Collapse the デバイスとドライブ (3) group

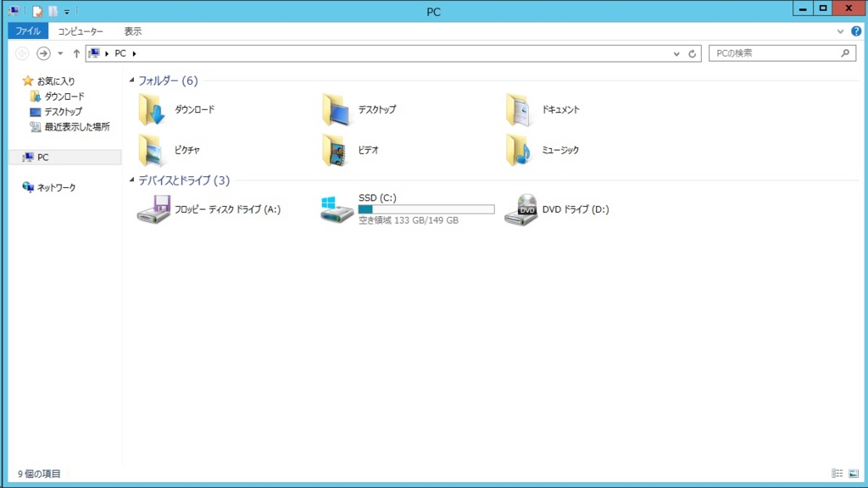click(131, 180)
